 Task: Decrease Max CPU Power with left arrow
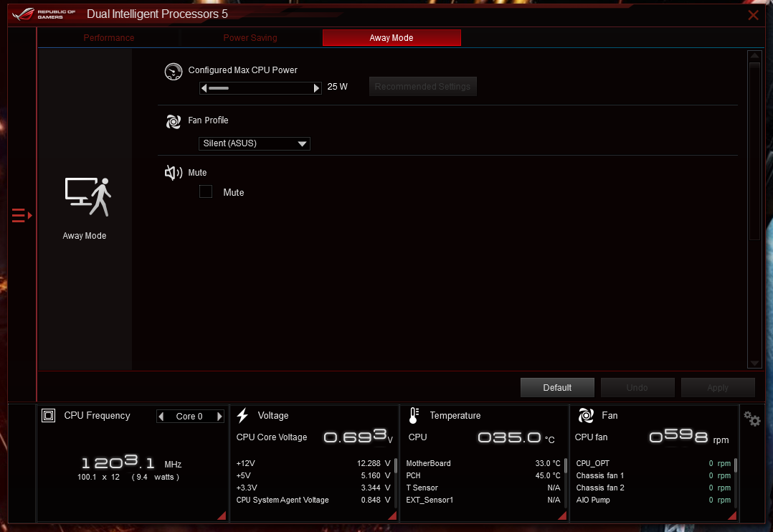point(204,88)
